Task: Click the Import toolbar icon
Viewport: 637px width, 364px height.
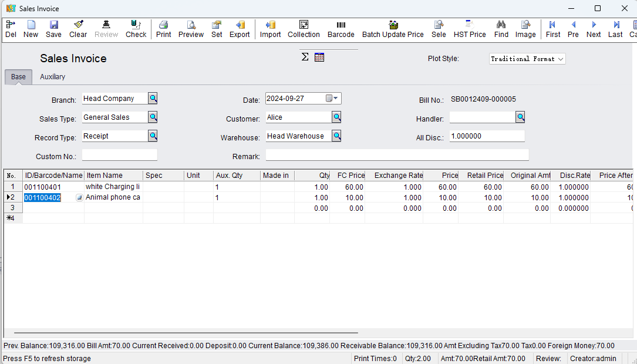Action: coord(270,25)
